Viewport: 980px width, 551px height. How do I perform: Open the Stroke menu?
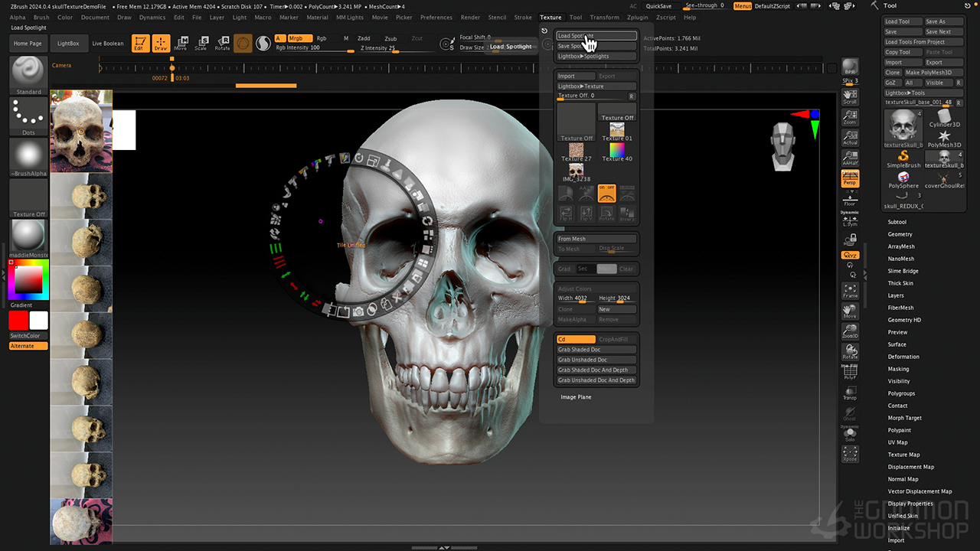coord(523,17)
